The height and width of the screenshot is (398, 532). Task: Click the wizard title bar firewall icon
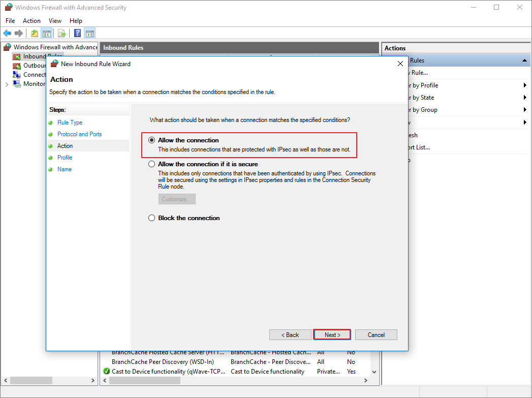54,64
